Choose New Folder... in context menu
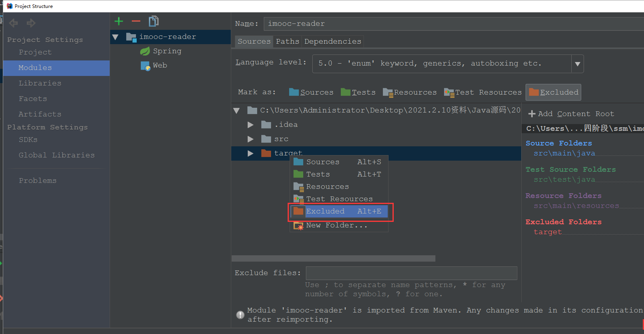The width and height of the screenshot is (644, 334). 339,225
